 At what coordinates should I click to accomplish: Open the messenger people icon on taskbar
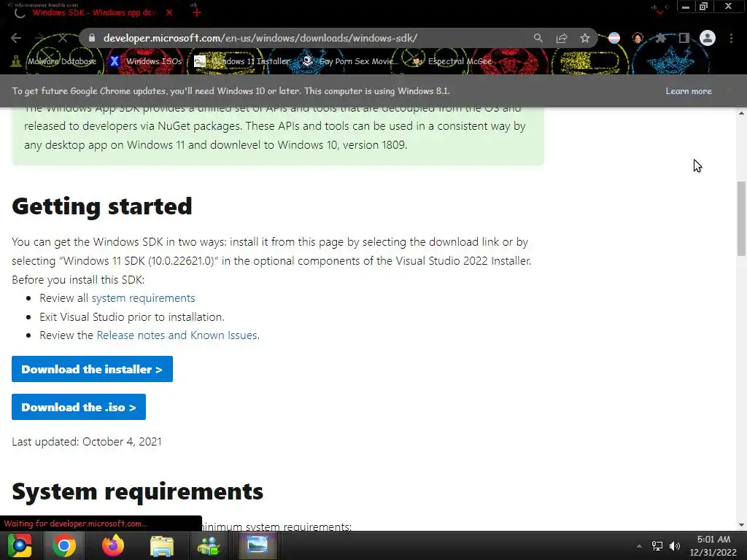coord(209,545)
